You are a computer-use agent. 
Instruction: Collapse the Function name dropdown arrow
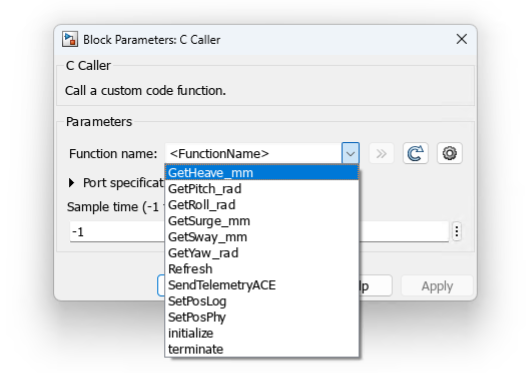pos(351,154)
